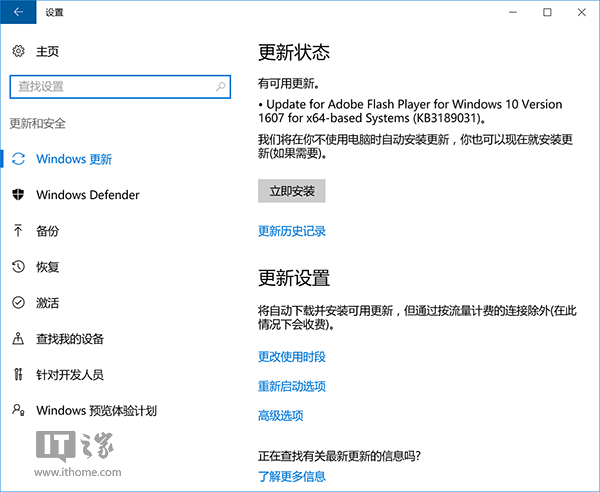Screen dimensions: 600x492
Task: Click the home gear icon
Action: tap(18, 51)
